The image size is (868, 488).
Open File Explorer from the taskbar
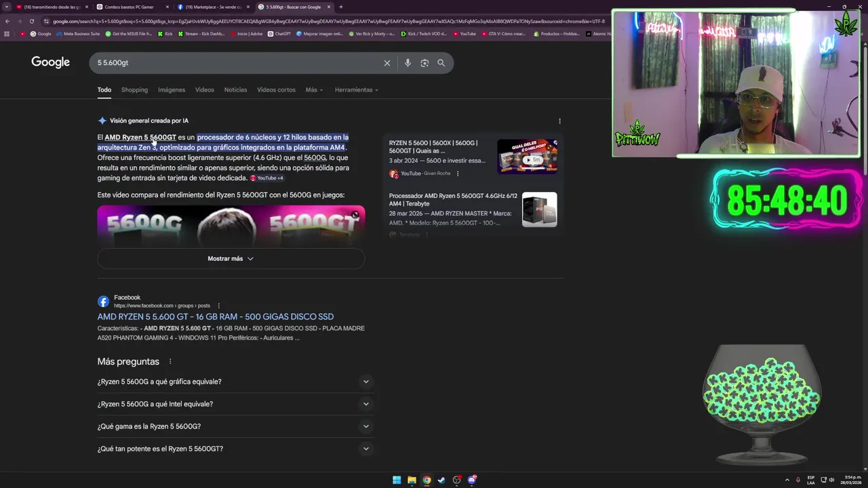412,480
